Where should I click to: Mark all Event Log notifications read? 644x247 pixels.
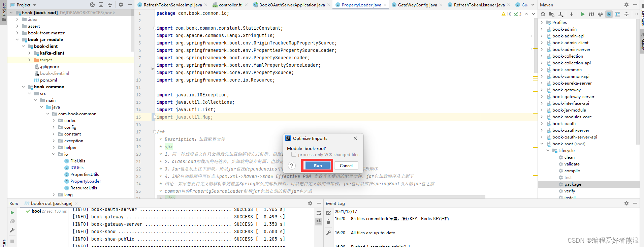pos(329,213)
